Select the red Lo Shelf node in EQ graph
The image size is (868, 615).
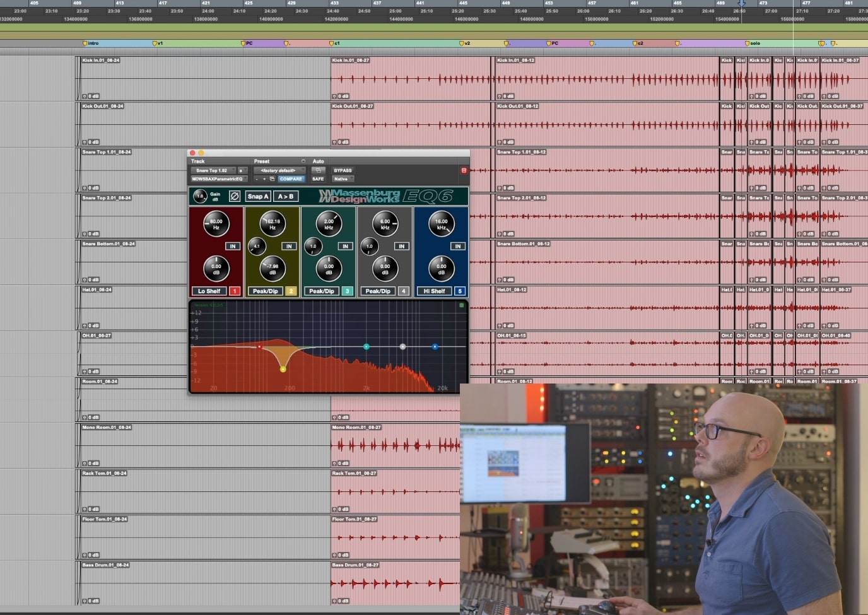point(259,346)
